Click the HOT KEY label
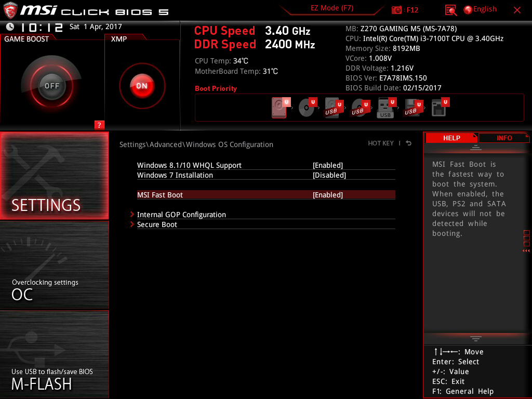The width and height of the screenshot is (532, 399). (381, 143)
